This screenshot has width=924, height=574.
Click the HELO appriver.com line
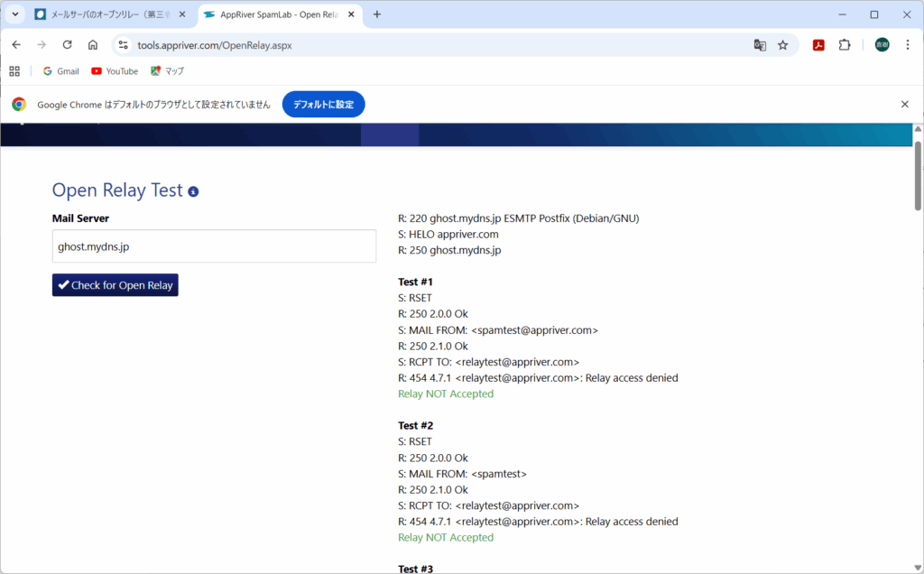pyautogui.click(x=448, y=234)
